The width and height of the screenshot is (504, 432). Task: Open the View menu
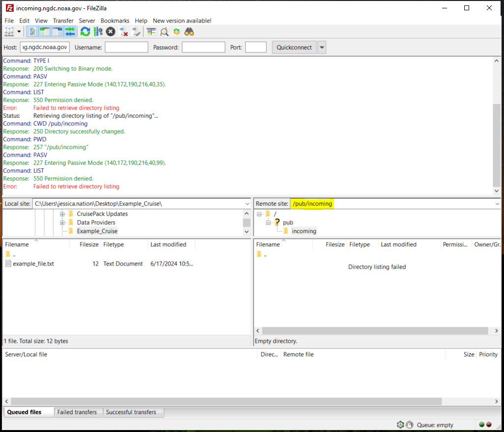coord(41,21)
